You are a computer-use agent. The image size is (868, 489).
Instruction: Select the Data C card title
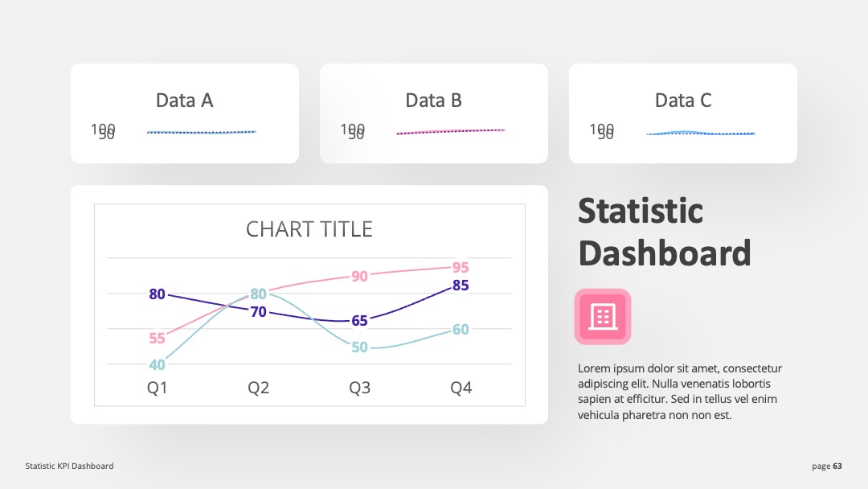point(683,101)
